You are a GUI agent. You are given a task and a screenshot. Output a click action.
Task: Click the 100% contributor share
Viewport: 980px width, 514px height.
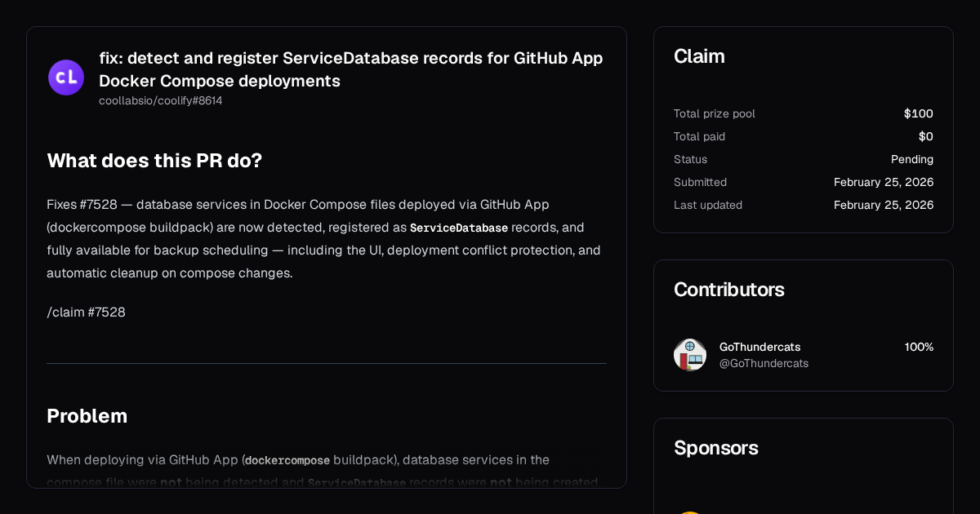(919, 347)
